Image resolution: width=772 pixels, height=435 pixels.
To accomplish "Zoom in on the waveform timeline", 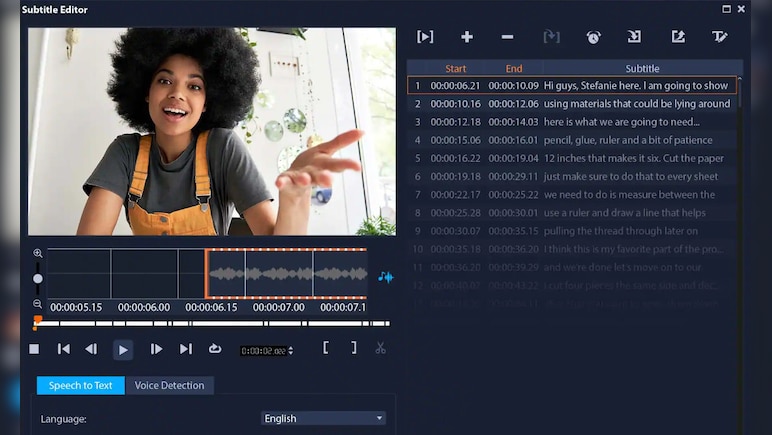I will (38, 253).
